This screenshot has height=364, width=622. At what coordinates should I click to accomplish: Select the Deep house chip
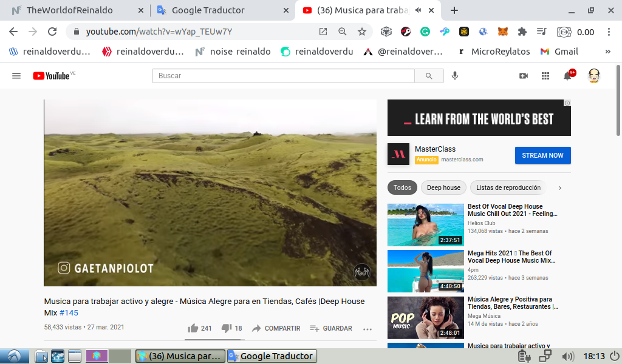point(443,187)
